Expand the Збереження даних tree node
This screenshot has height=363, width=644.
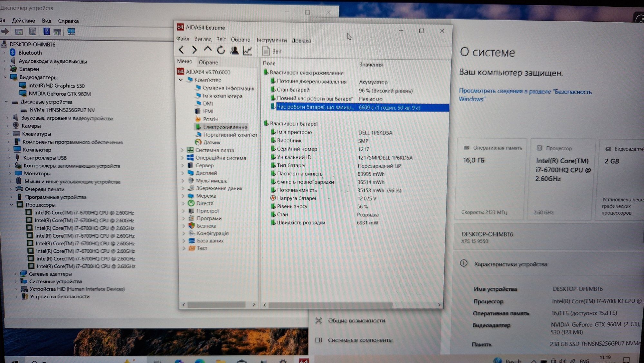pos(183,188)
